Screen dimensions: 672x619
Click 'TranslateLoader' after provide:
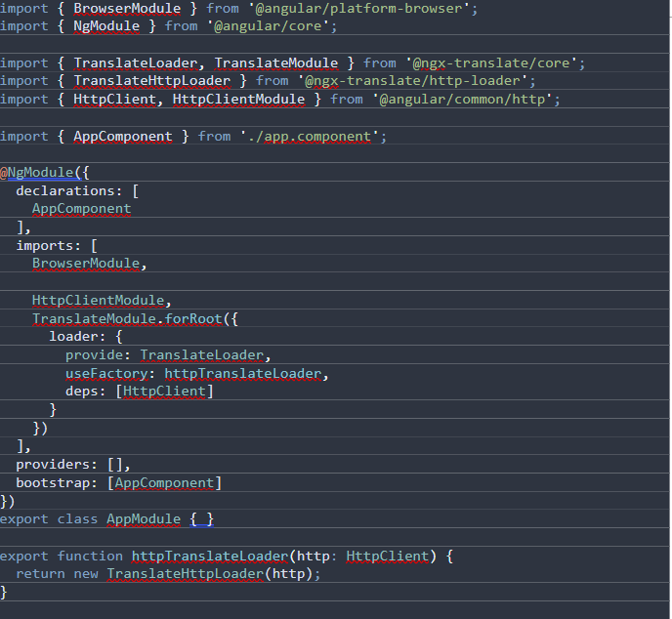point(202,355)
